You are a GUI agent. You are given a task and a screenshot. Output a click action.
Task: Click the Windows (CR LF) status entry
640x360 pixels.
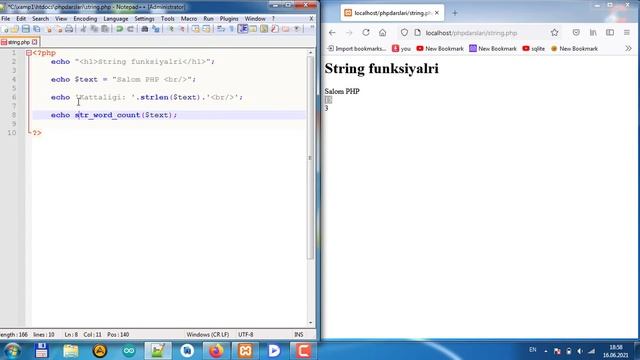(x=208, y=335)
